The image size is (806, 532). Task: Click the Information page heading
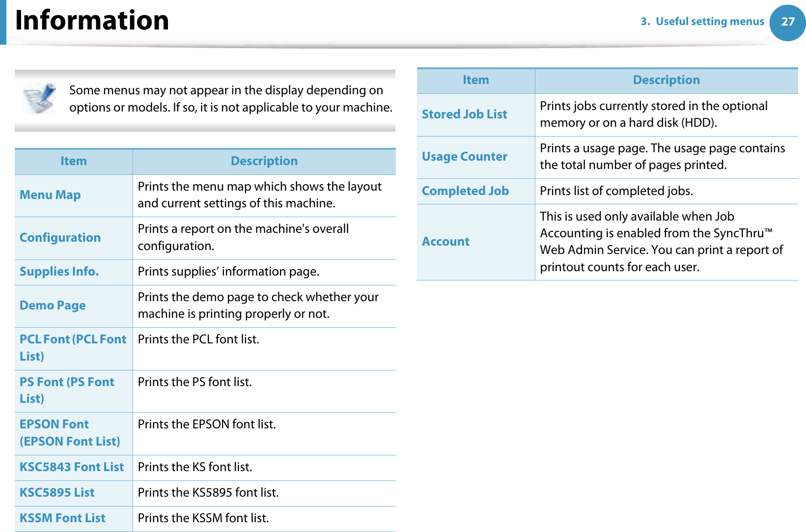pos(92,21)
